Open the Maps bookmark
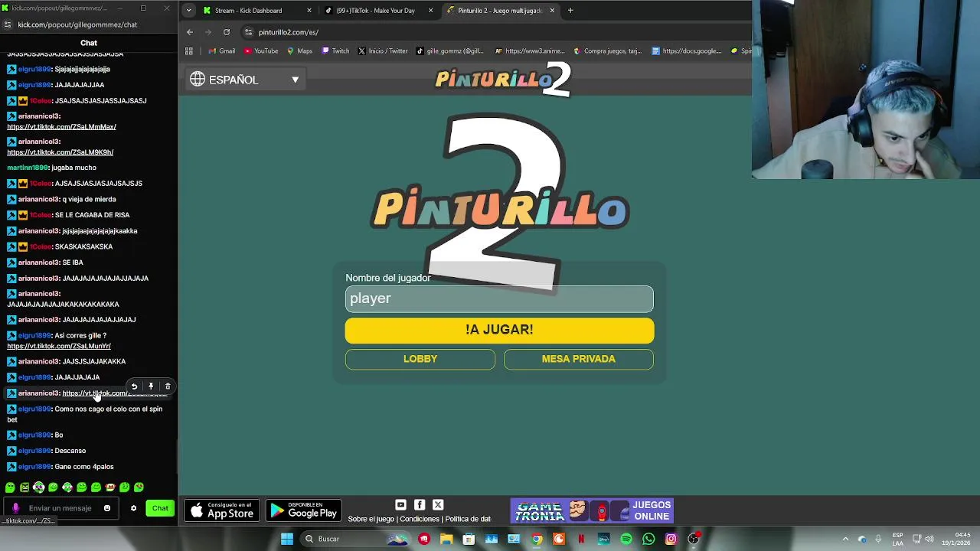980x551 pixels. (x=299, y=51)
